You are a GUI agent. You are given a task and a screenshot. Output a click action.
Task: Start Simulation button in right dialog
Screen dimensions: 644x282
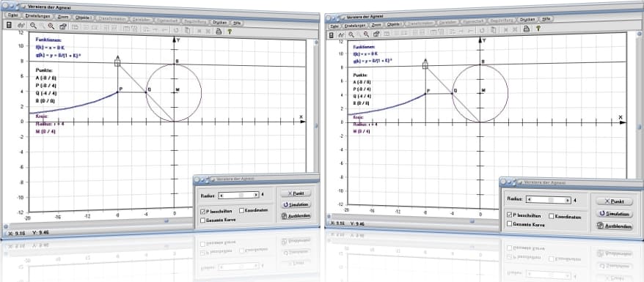[x=614, y=214]
